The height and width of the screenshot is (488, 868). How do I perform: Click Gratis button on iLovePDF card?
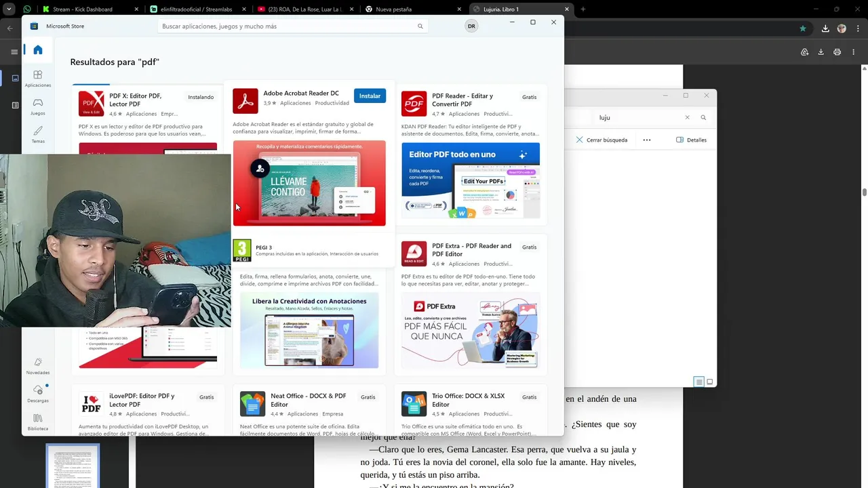click(207, 397)
